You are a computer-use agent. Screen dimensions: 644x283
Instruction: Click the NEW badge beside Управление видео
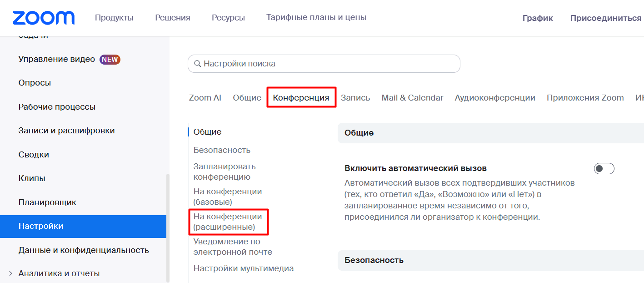(x=110, y=59)
